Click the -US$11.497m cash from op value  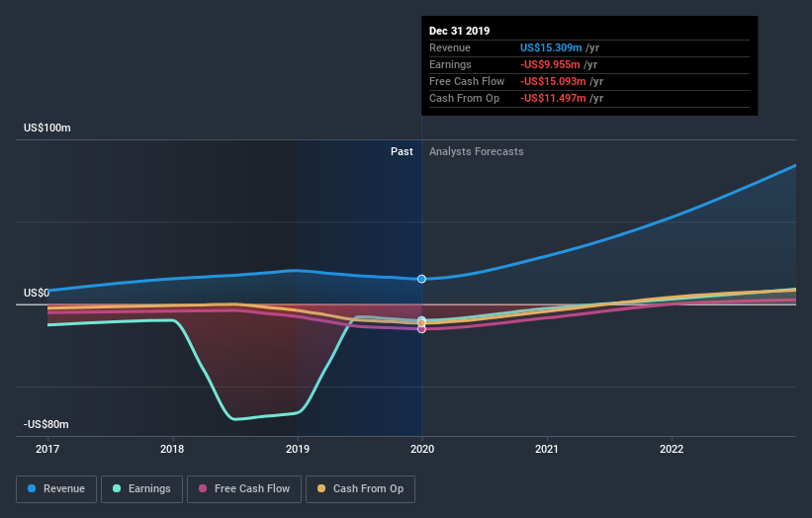coord(553,98)
